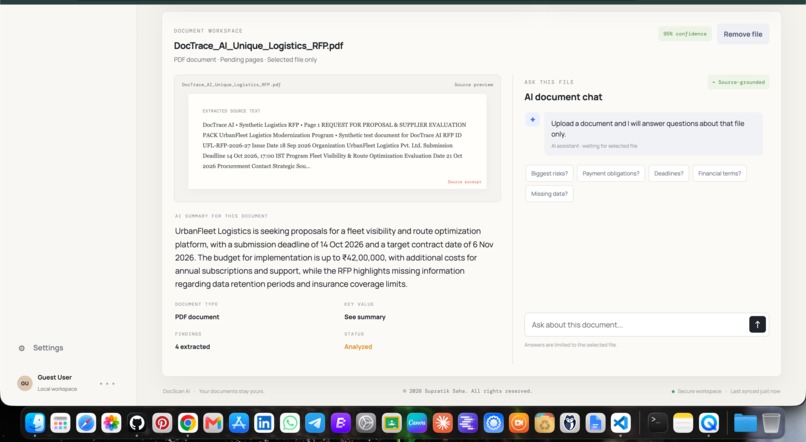
Task: Open Safari from the dock
Action: click(86, 423)
